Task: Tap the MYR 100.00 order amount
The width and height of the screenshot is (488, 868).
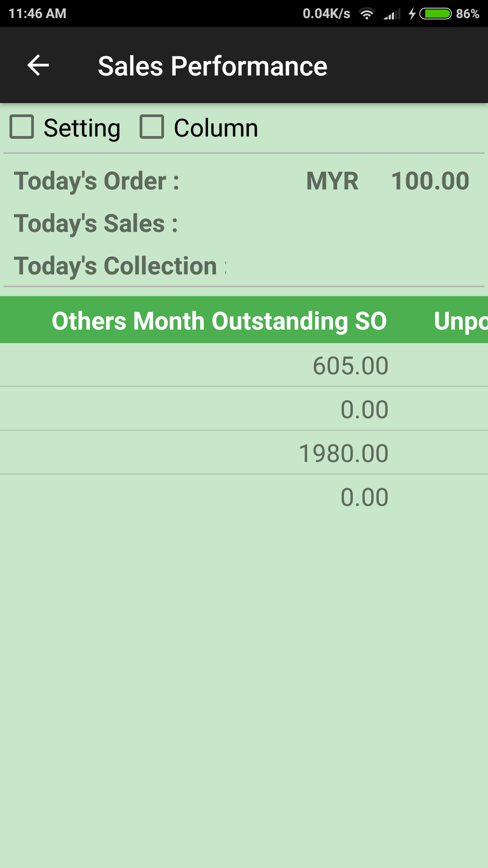Action: click(x=387, y=181)
